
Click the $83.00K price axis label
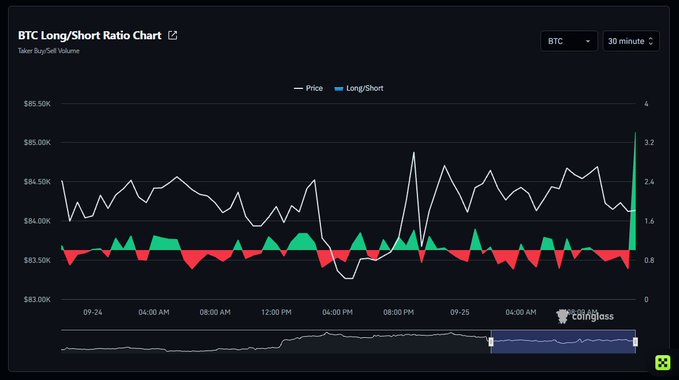click(37, 299)
